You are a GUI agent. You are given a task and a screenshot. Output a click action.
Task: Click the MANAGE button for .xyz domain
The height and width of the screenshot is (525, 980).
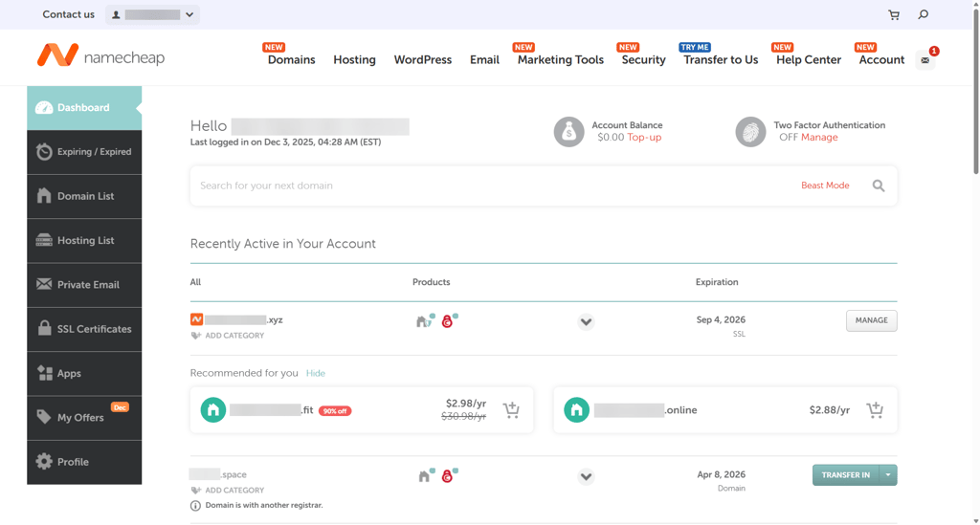pos(871,320)
